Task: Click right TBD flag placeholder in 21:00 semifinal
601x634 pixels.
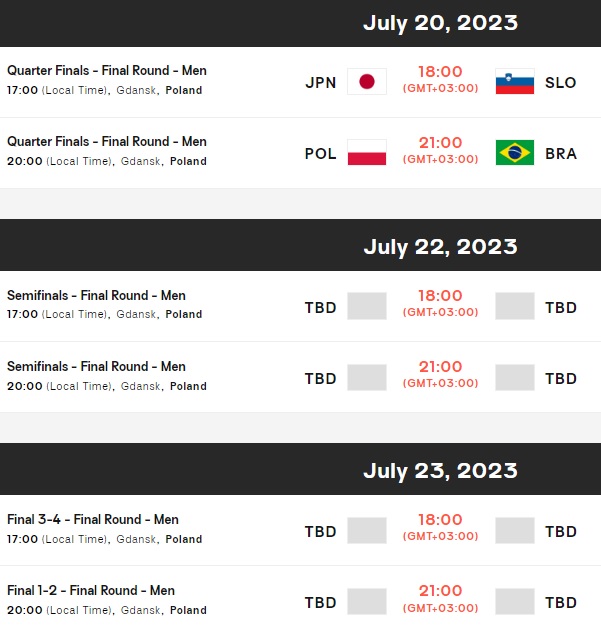Action: coord(515,378)
